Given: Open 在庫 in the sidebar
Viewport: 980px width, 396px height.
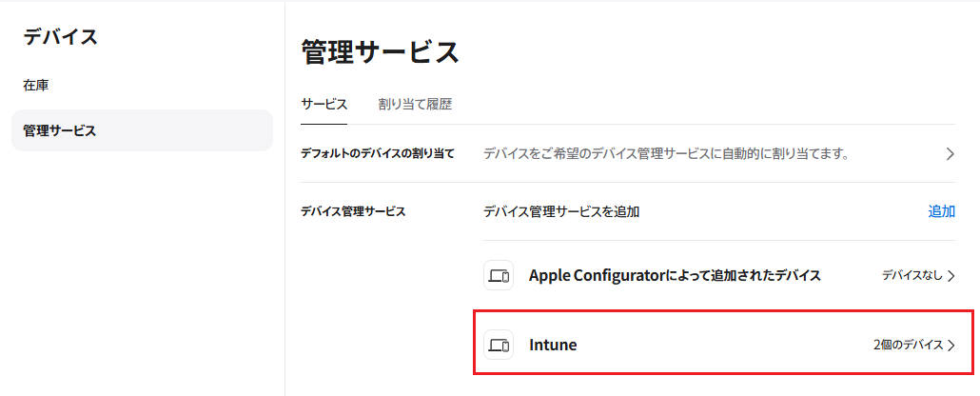Looking at the screenshot, I should (x=35, y=86).
